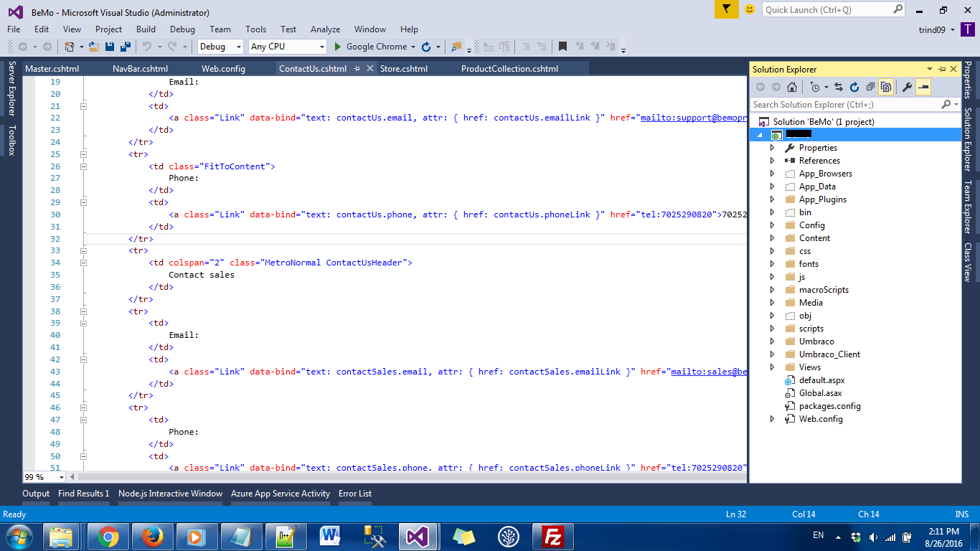Click the browser Refresh icon in toolbar
This screenshot has height=551, width=980.
tap(425, 47)
